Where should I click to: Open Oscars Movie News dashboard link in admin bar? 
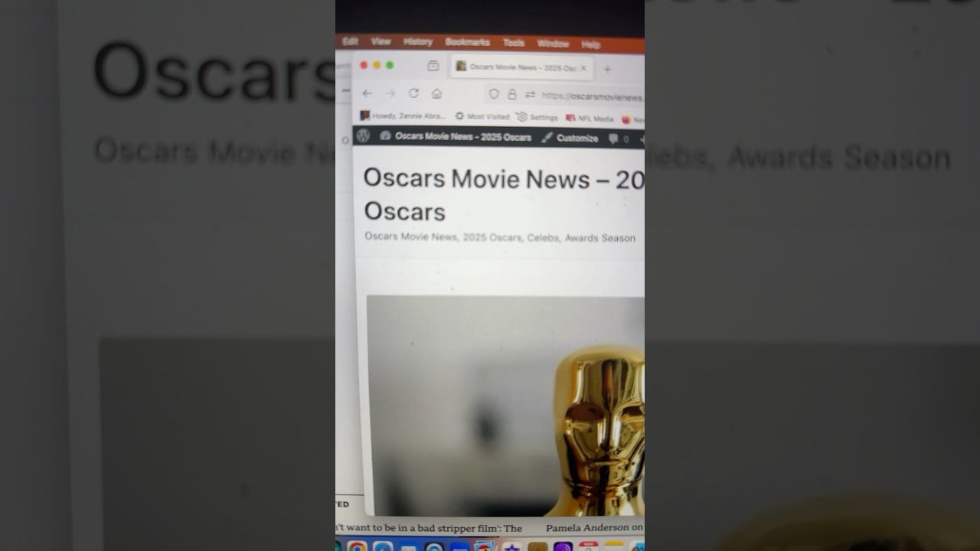(456, 137)
